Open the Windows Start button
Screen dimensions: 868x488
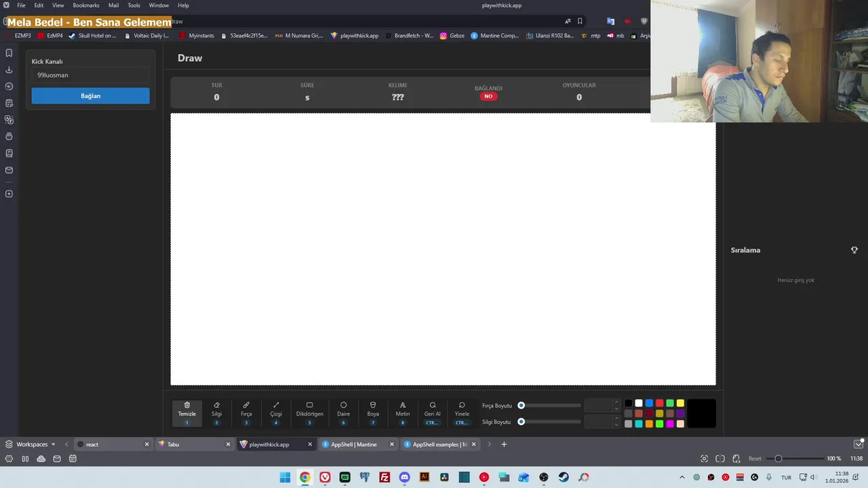[285, 477]
